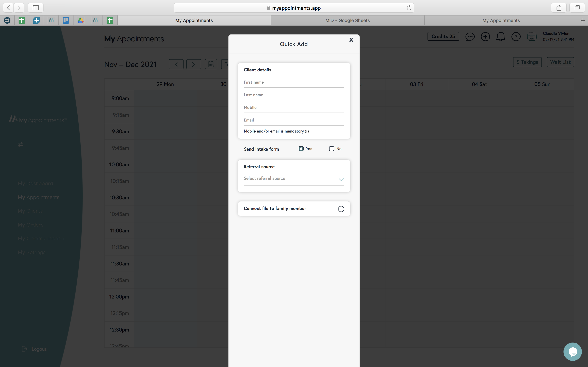Click the mandatory field info icon
Viewport: 588px width, 367px height.
click(307, 132)
